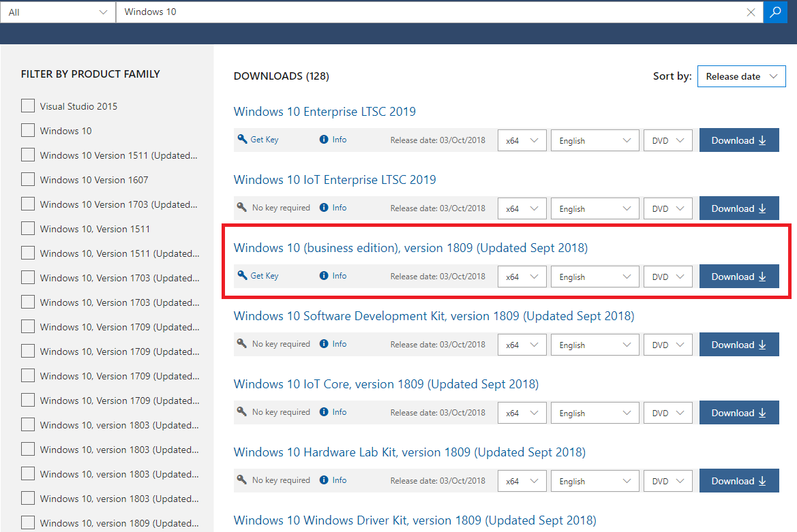Download Windows 10 IoT Enterprise LTSC 2019
This screenshot has width=797, height=532.
[739, 208]
